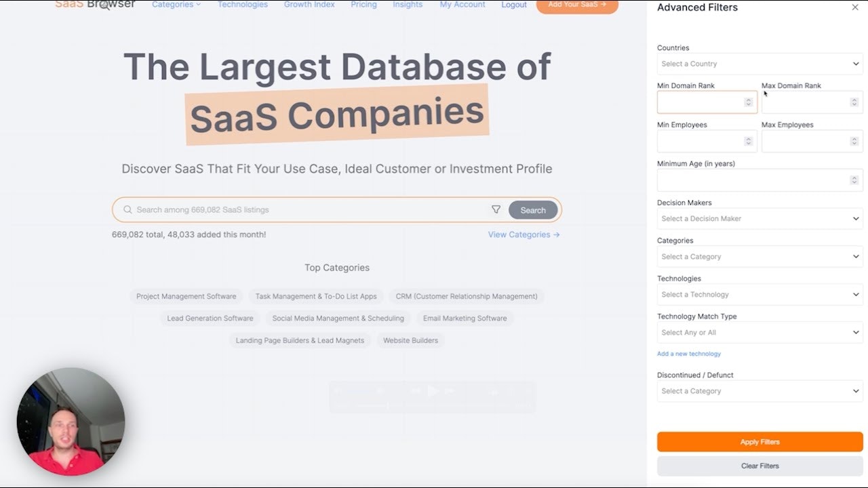Viewport: 868px width, 488px height.
Task: Open the Technology Match Type dropdown
Action: (759, 332)
